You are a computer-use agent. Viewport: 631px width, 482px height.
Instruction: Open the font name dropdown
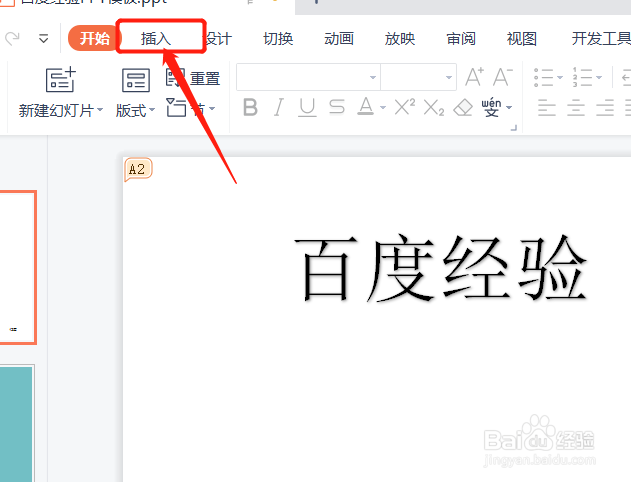(373, 77)
